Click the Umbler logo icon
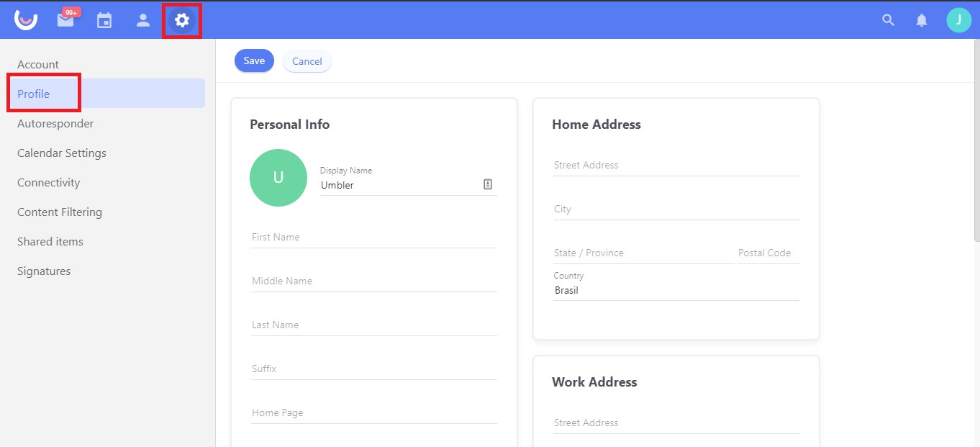980x447 pixels. [26, 20]
